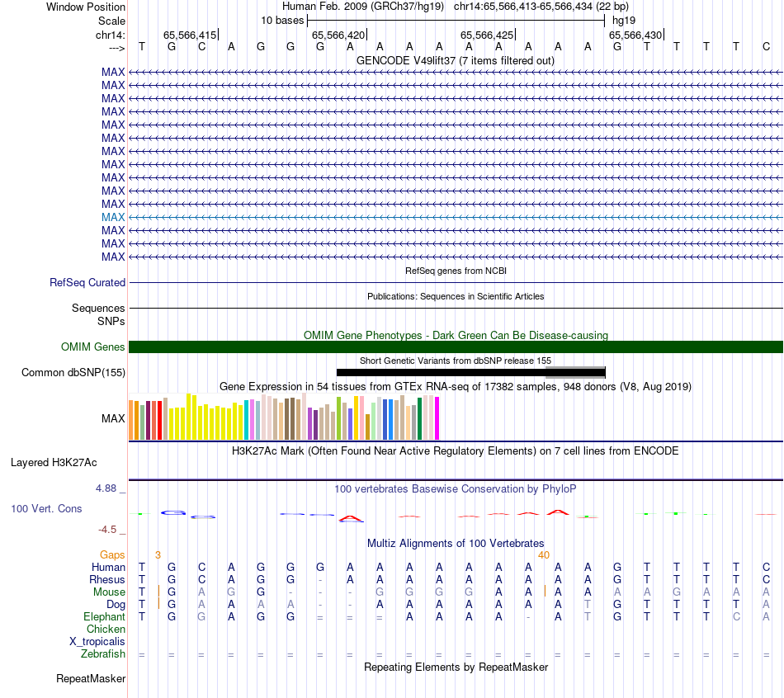This screenshot has width=784, height=698.
Task: Click the Sequences track label
Action: pos(98,308)
